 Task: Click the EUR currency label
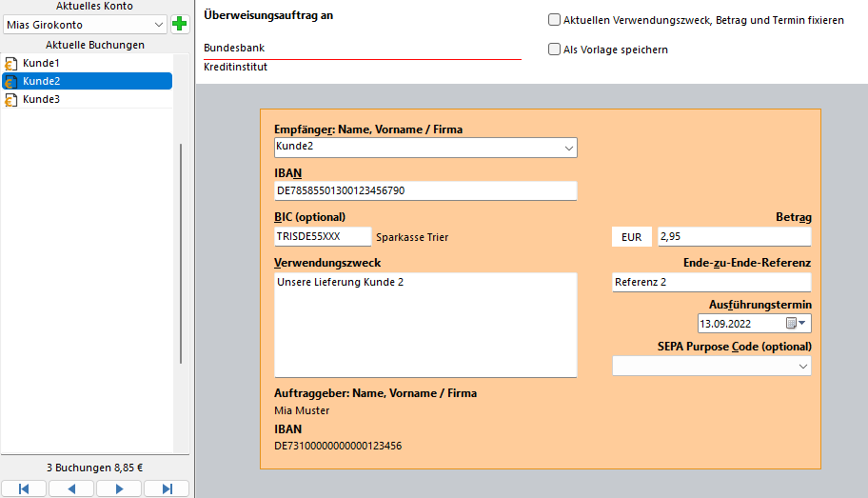[x=632, y=237]
